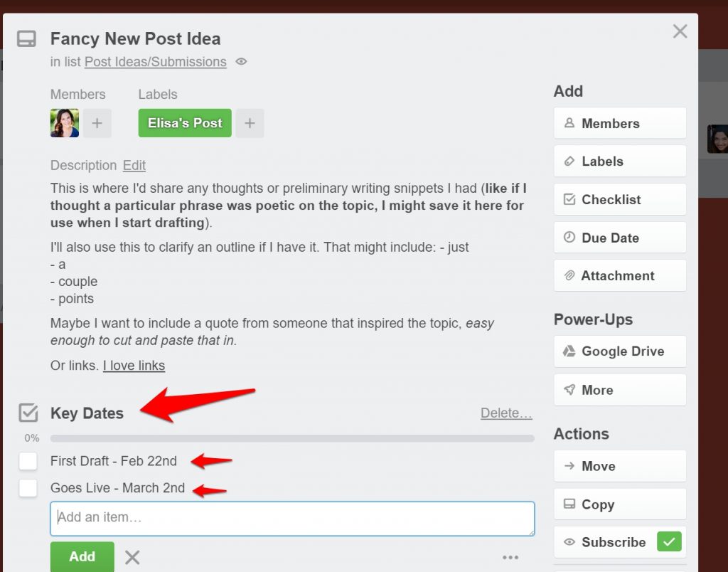Click the plus icon to add a member
This screenshot has width=728, height=572.
97,123
